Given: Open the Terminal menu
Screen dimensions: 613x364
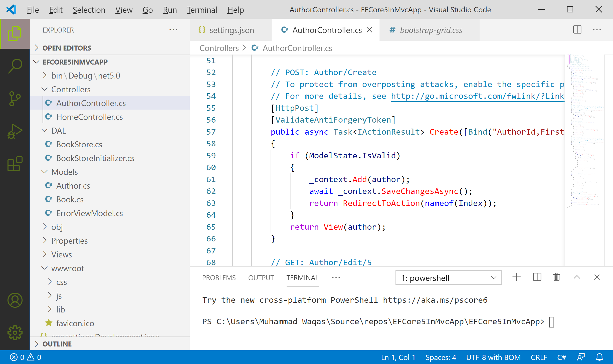Looking at the screenshot, I should click(x=202, y=10).
